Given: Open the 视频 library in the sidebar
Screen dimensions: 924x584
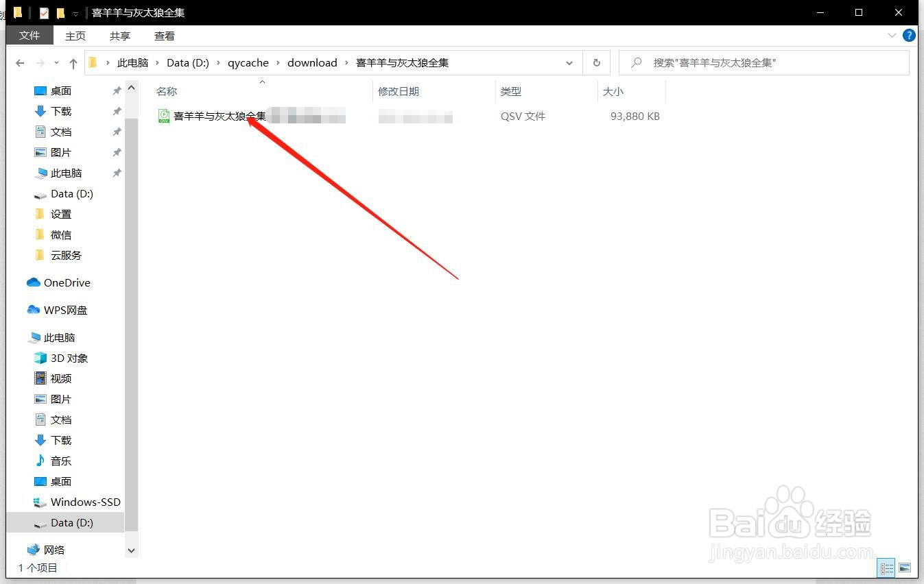Looking at the screenshot, I should click(x=61, y=378).
